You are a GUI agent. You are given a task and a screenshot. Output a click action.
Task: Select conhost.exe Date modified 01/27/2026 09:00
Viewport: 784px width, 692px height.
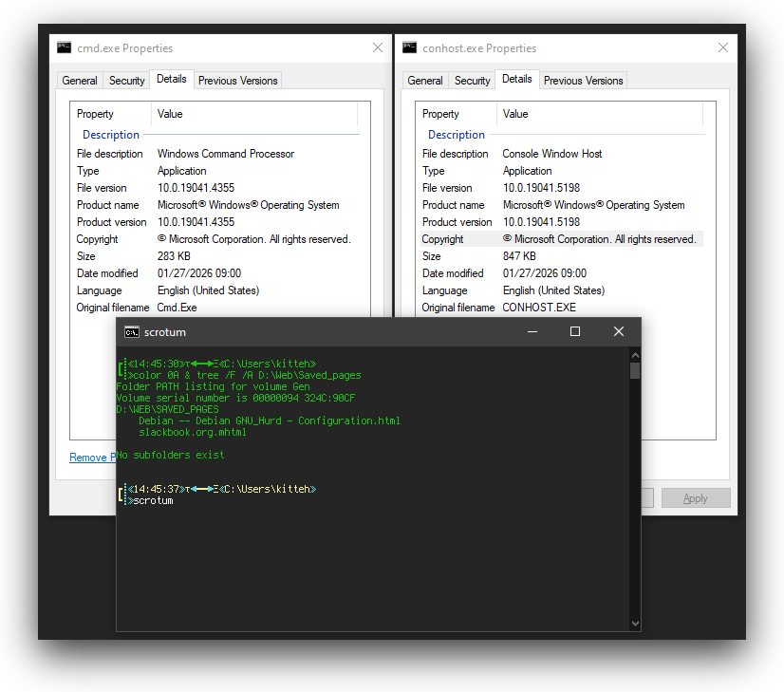point(545,273)
